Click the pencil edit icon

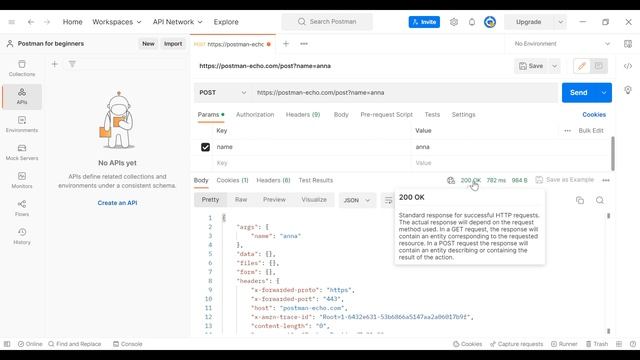click(582, 66)
